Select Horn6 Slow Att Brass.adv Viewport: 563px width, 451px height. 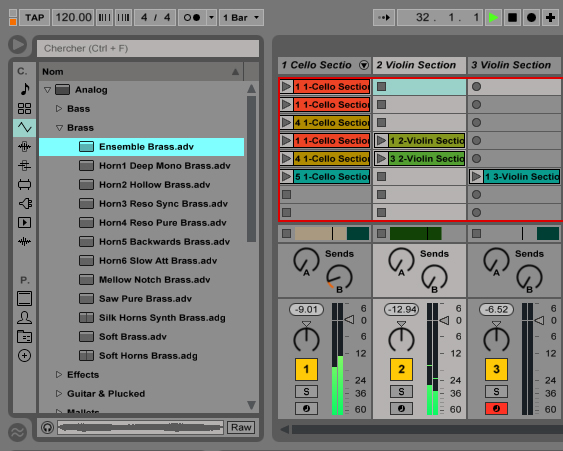coord(141,261)
